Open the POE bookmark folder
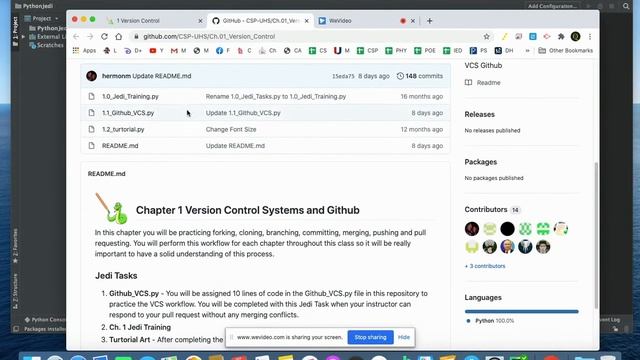Image resolution: width=640 pixels, height=360 pixels. 424,51
